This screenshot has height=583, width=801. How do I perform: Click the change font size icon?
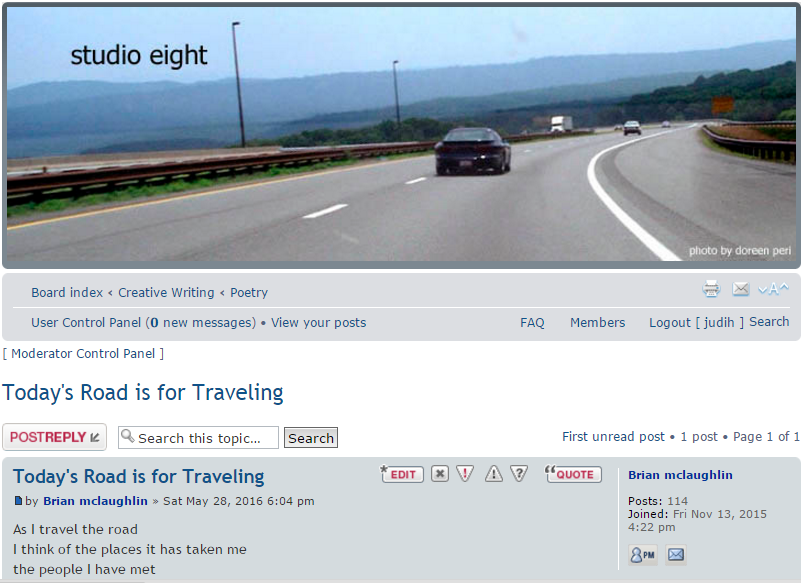pos(773,289)
